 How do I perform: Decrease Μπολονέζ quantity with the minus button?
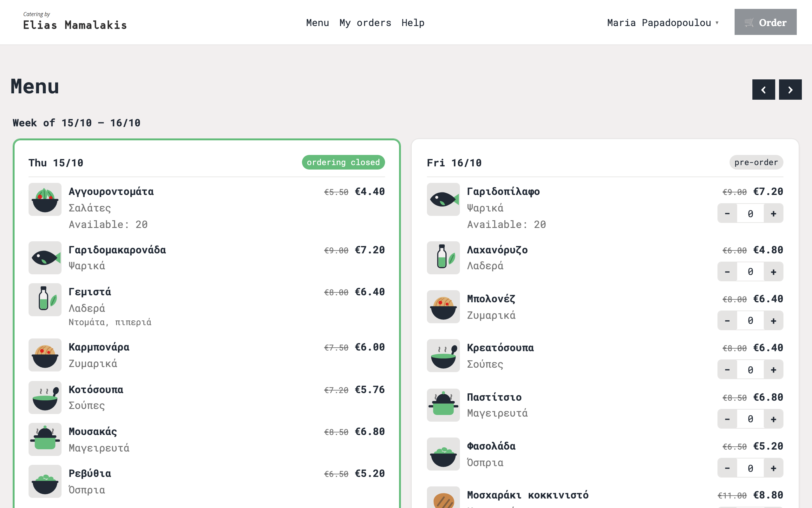pos(727,321)
